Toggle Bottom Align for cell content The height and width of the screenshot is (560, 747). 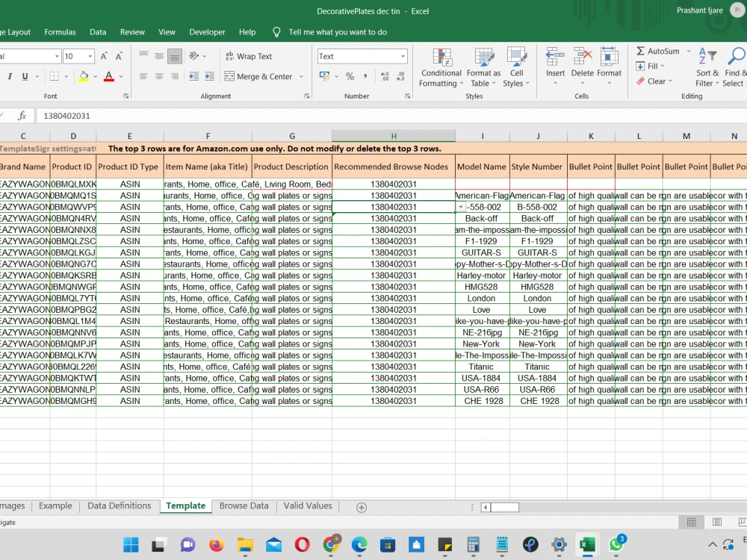[x=175, y=56]
